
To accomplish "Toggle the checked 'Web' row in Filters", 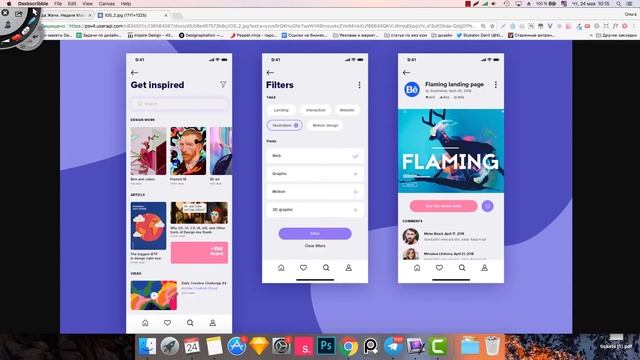I will coord(315,156).
